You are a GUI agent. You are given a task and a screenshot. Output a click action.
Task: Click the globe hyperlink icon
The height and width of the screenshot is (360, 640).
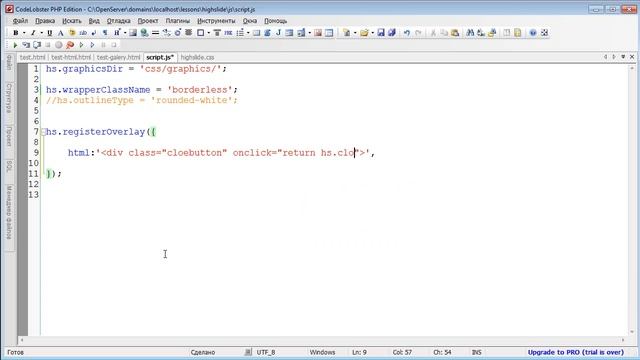pyautogui.click(x=144, y=33)
